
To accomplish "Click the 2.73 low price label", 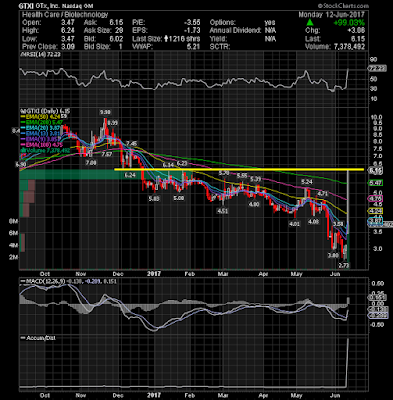I will click(x=343, y=265).
